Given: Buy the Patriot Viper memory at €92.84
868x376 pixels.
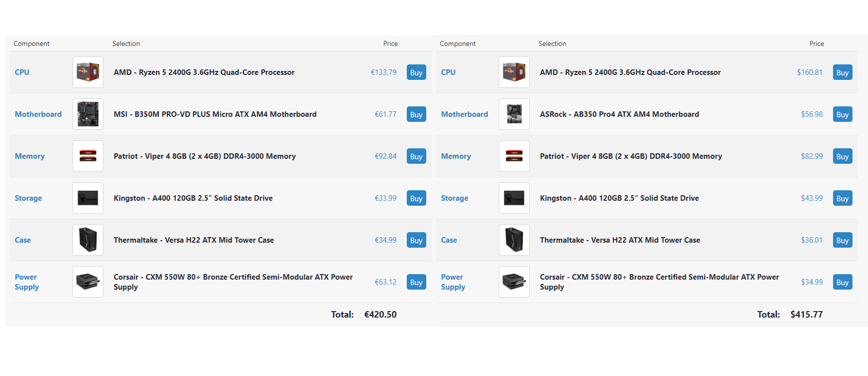Looking at the screenshot, I should click(416, 156).
